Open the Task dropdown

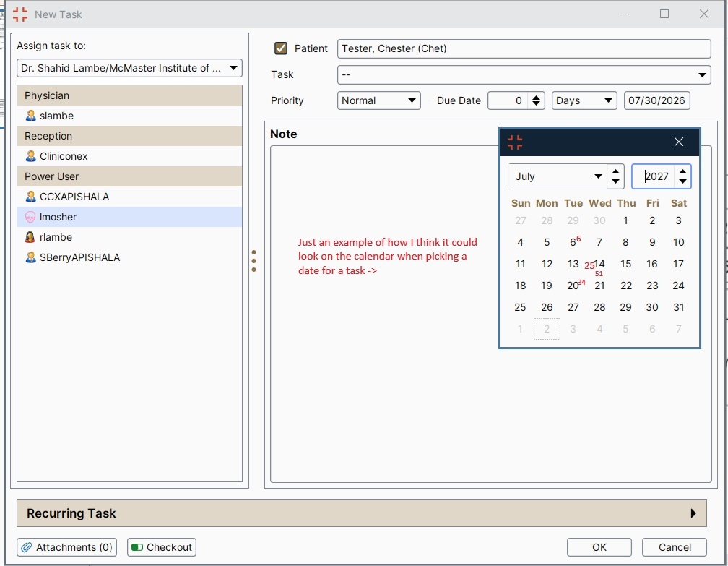pyautogui.click(x=702, y=75)
